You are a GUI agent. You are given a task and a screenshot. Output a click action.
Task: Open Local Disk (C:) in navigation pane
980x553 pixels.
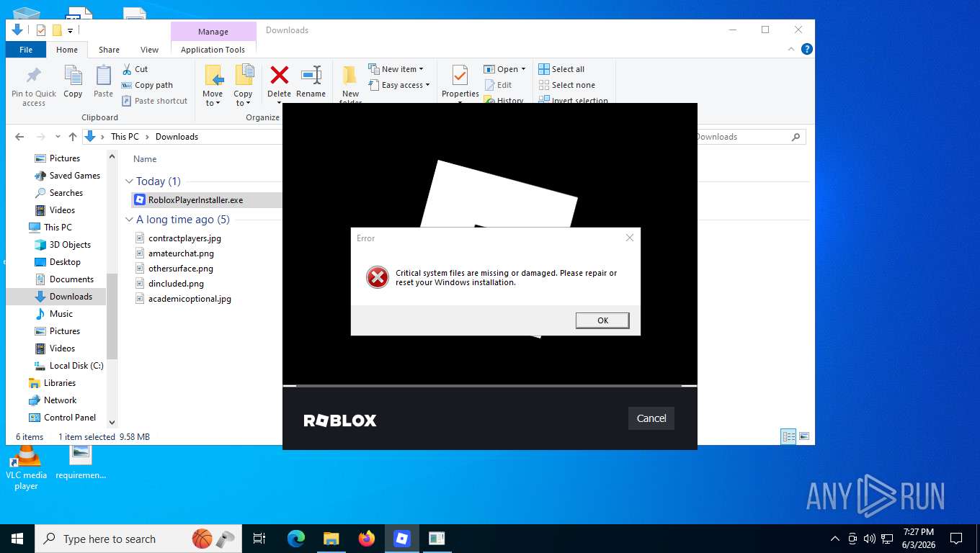(76, 366)
